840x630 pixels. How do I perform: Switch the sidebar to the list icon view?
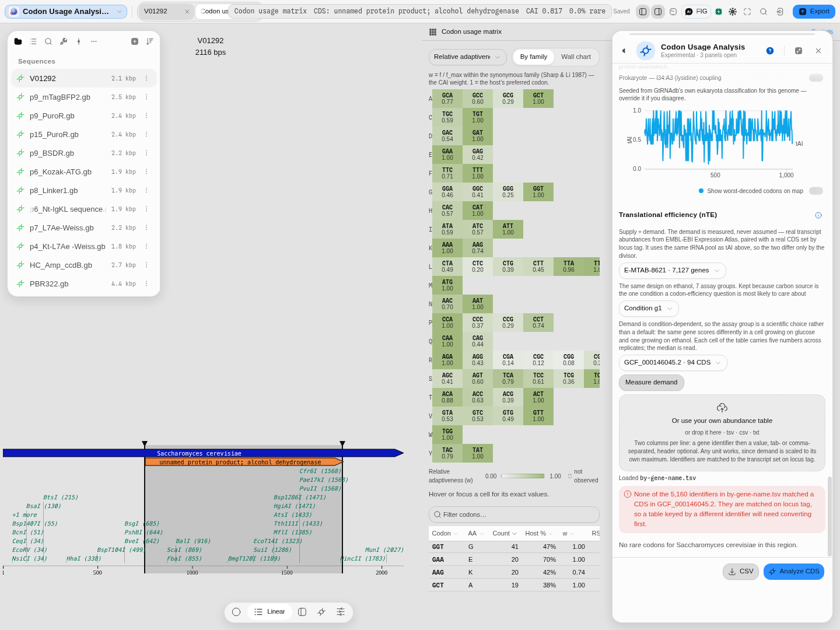click(33, 41)
